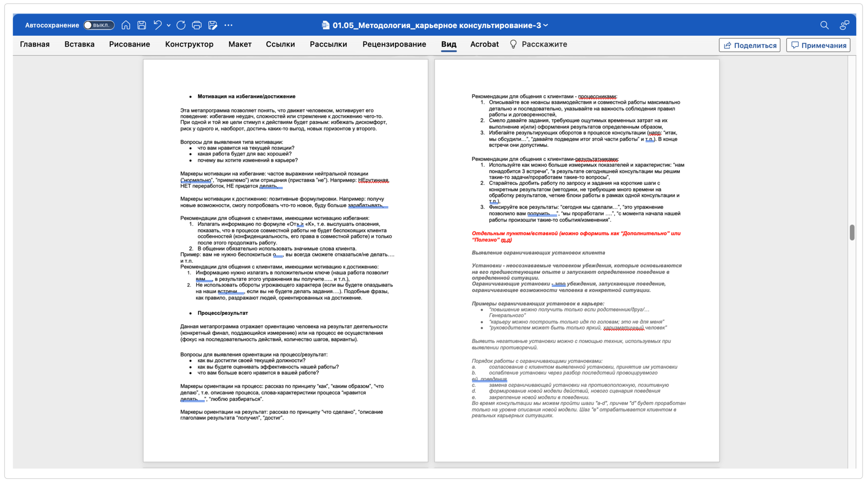
Task: Toggle the AutoSave switch
Action: [x=99, y=25]
